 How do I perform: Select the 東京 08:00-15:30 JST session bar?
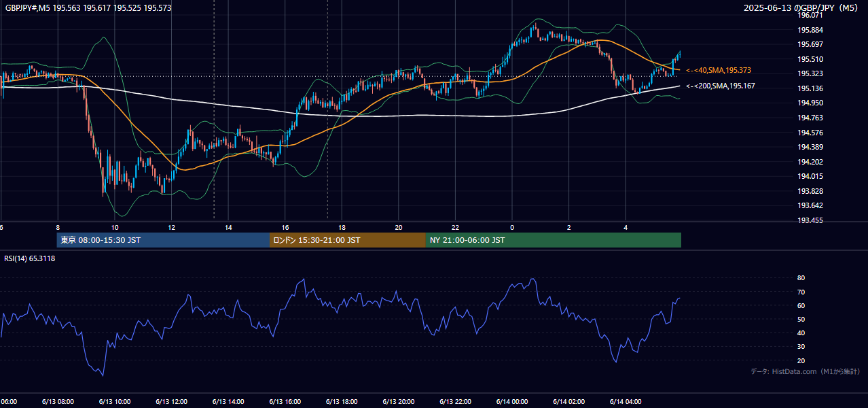pos(163,240)
